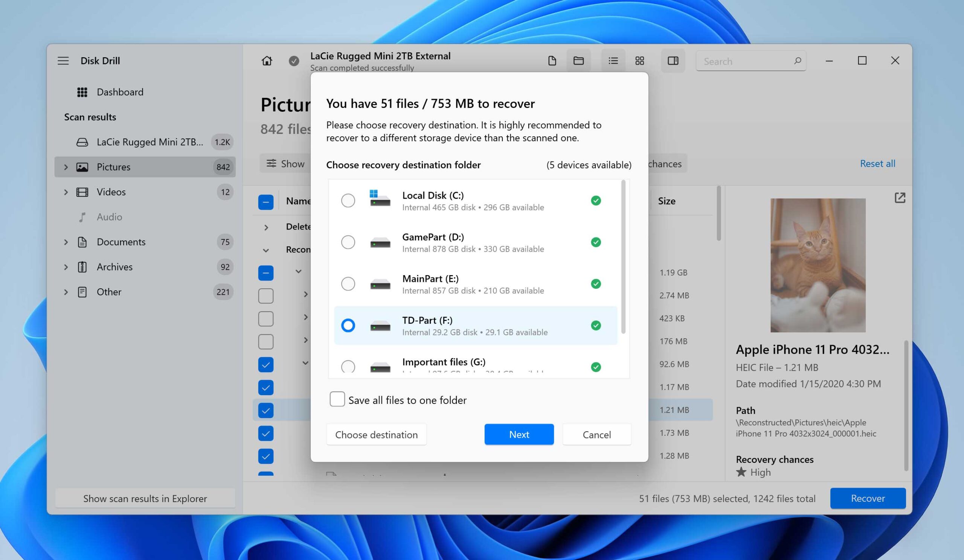Click the search magnifier icon
This screenshot has height=560, width=964.
coord(798,61)
